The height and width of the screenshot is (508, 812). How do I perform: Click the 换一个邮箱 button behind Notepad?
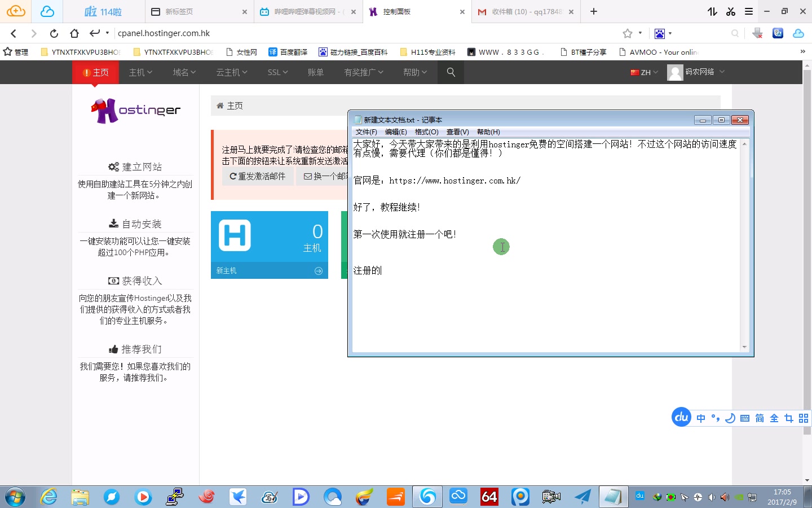[x=323, y=176]
